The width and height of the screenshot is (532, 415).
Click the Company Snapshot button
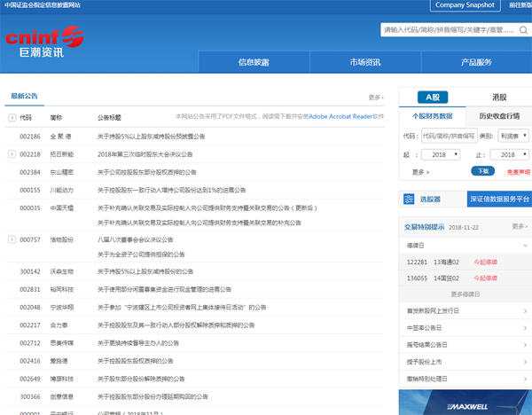[465, 5]
